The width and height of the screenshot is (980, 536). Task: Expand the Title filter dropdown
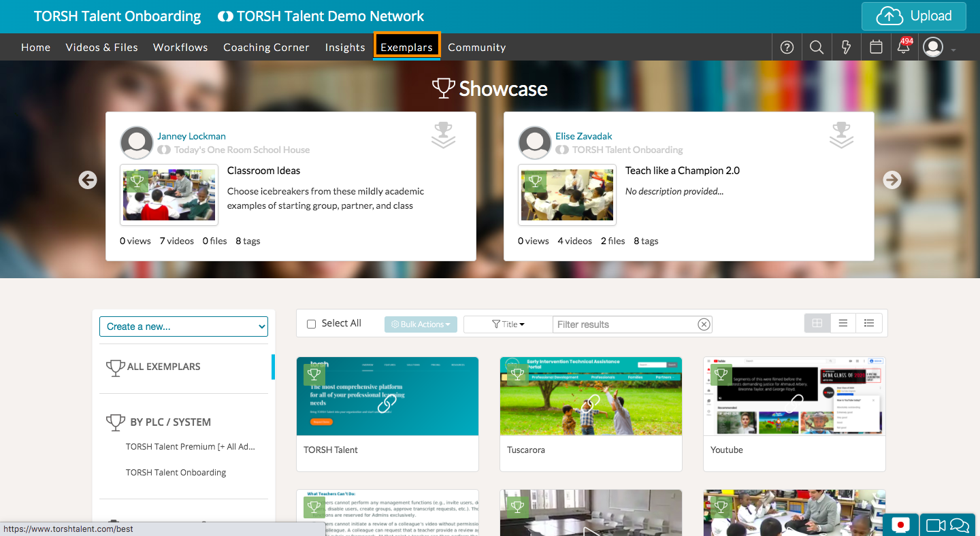[x=508, y=324]
